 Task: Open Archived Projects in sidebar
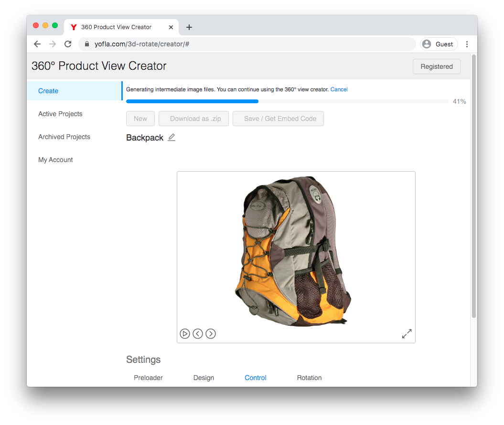tap(64, 137)
